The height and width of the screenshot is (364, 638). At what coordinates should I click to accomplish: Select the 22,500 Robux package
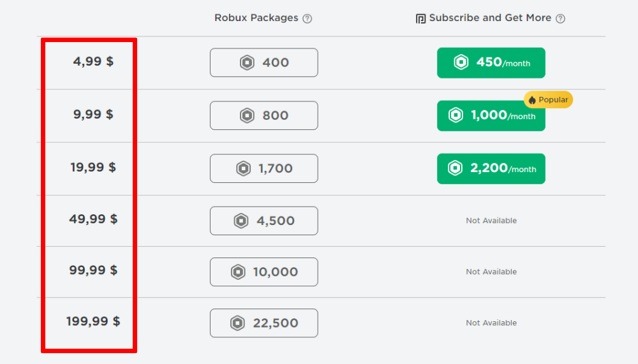(x=263, y=323)
